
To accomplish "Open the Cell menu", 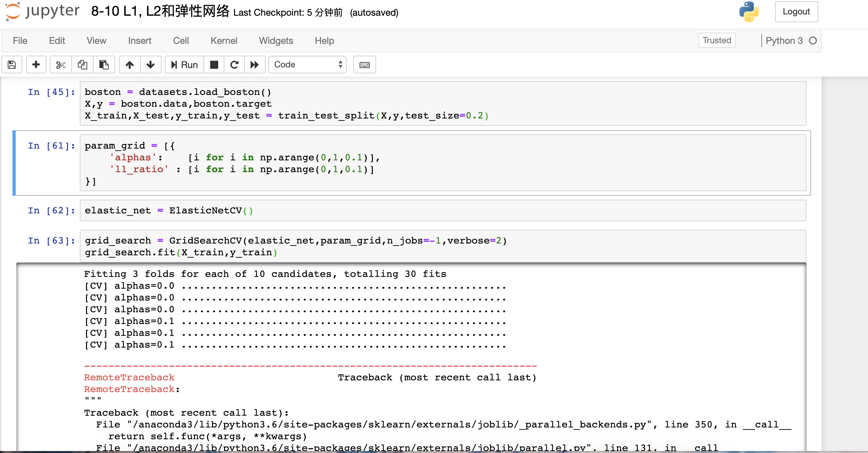I will (x=181, y=41).
